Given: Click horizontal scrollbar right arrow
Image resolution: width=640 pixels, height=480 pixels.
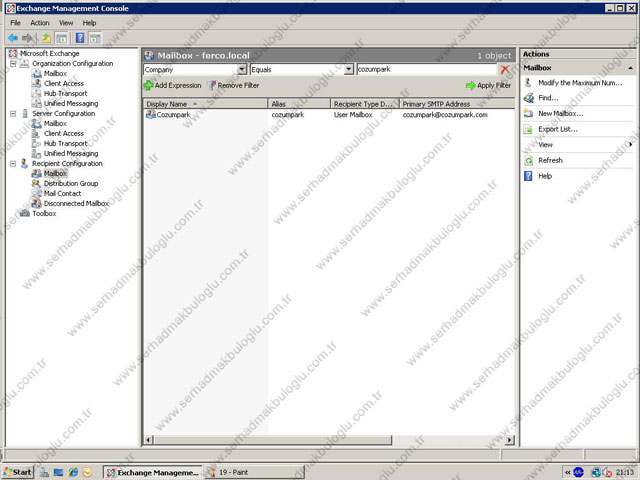Looking at the screenshot, I should click(x=510, y=440).
